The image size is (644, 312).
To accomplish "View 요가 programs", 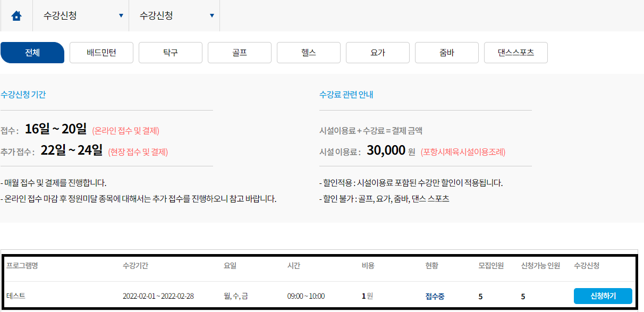I will coord(378,53).
